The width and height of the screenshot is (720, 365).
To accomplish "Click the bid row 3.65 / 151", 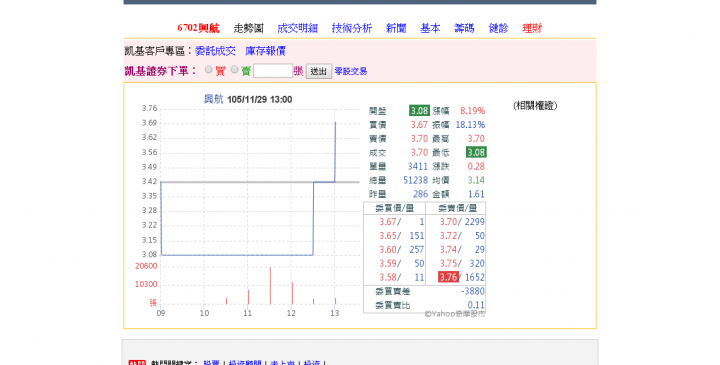I will click(x=401, y=236).
